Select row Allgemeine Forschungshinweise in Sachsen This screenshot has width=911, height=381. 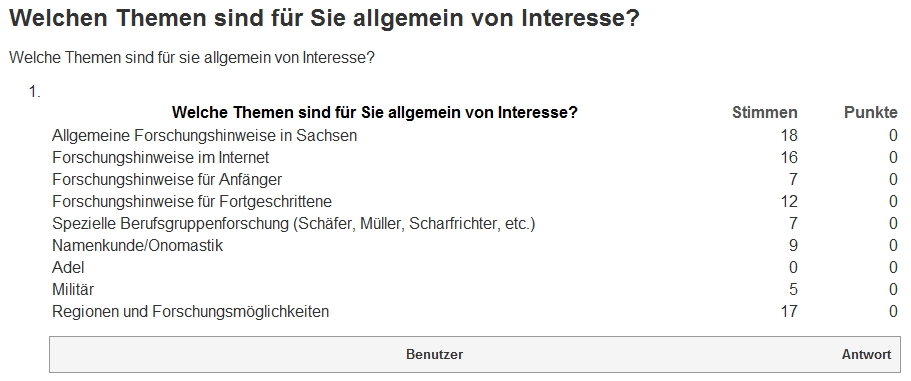[475, 135]
